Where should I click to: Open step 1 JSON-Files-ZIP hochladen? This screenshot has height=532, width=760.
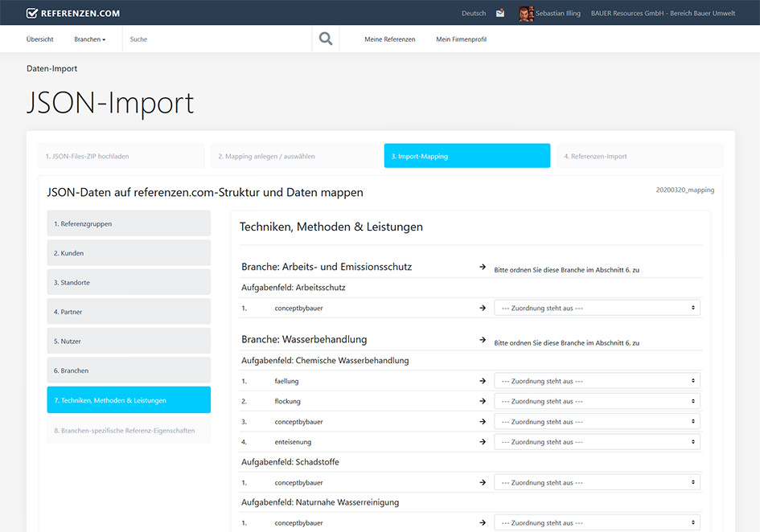pos(121,156)
